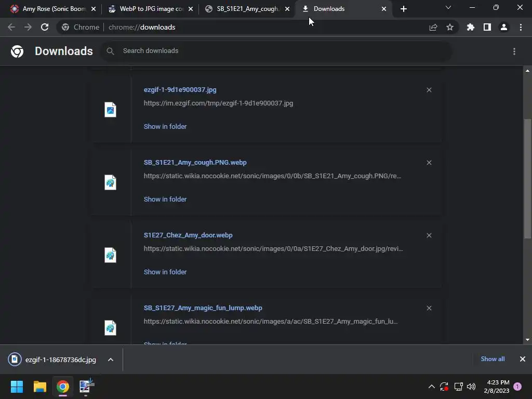Viewport: 532px width, 399px height.
Task: Open the Chrome profile avatar
Action: click(x=504, y=27)
